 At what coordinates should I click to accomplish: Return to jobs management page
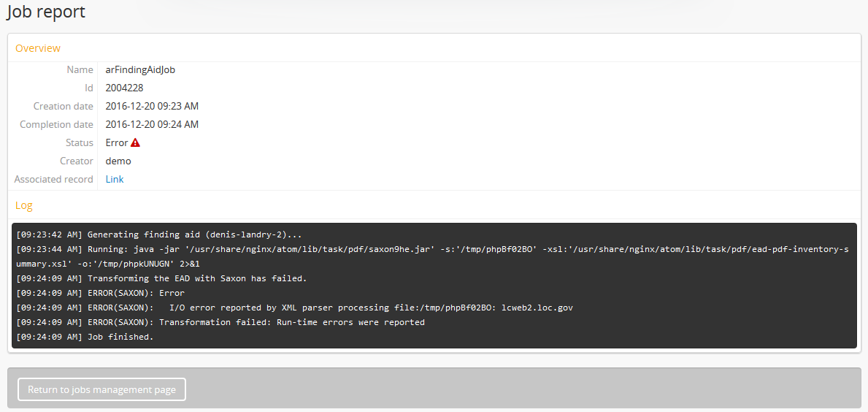(x=101, y=389)
